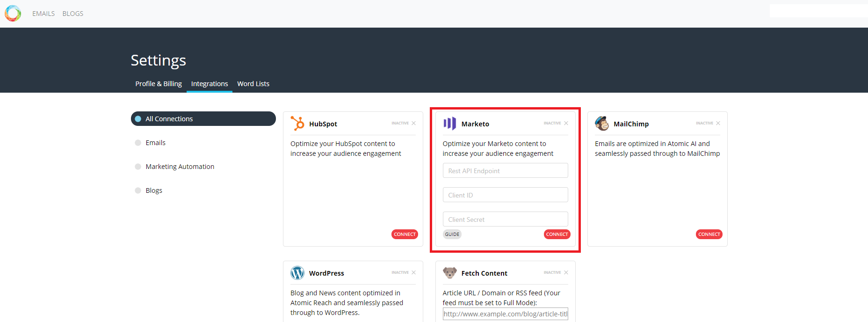
Task: Connect the MailChimp integration
Action: (709, 234)
